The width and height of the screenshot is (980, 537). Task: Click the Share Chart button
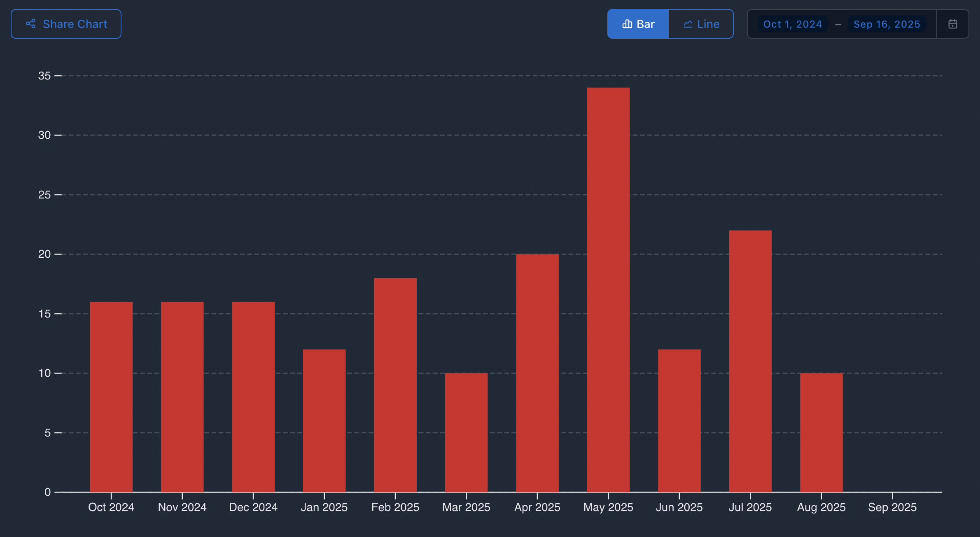[x=66, y=24]
